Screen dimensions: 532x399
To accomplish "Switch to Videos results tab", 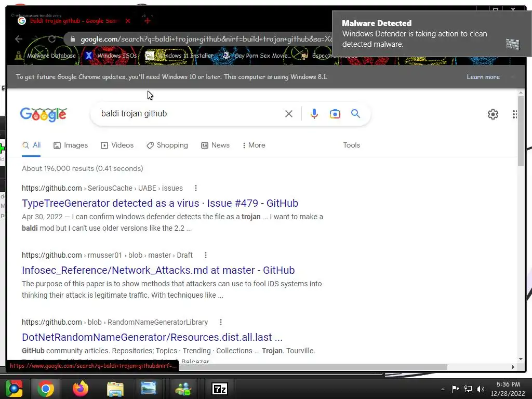I will [117, 145].
